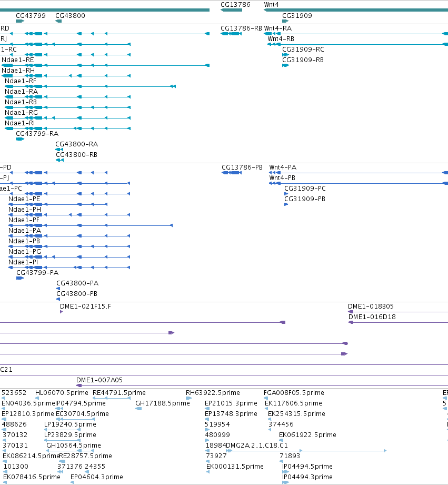Click the CG31909 gene label

point(297,16)
